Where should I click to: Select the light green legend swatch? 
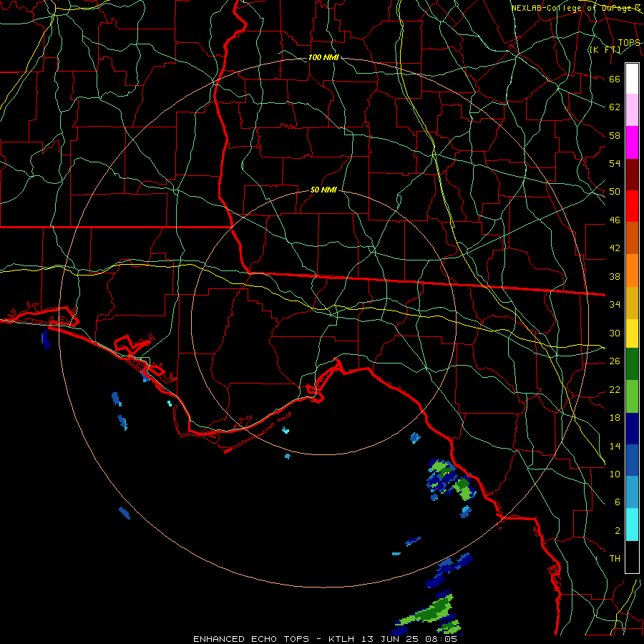tap(632, 396)
